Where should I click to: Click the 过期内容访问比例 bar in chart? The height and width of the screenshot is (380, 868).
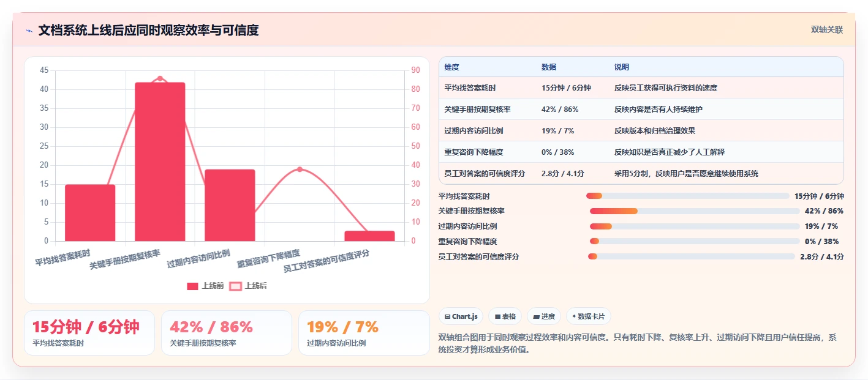coord(230,205)
